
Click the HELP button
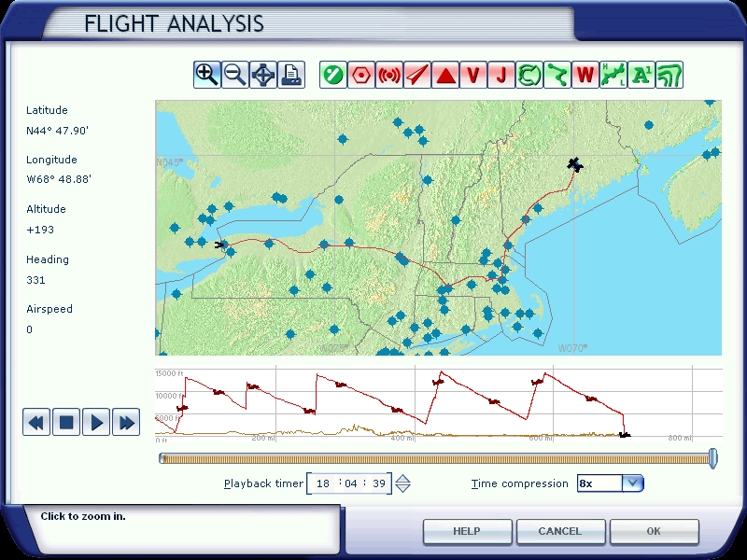click(x=467, y=531)
